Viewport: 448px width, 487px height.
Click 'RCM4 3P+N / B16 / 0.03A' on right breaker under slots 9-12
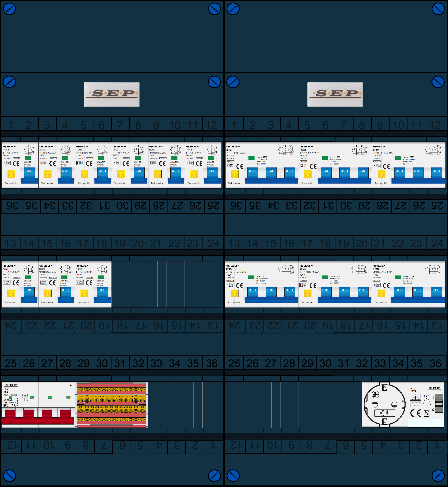coord(383,151)
